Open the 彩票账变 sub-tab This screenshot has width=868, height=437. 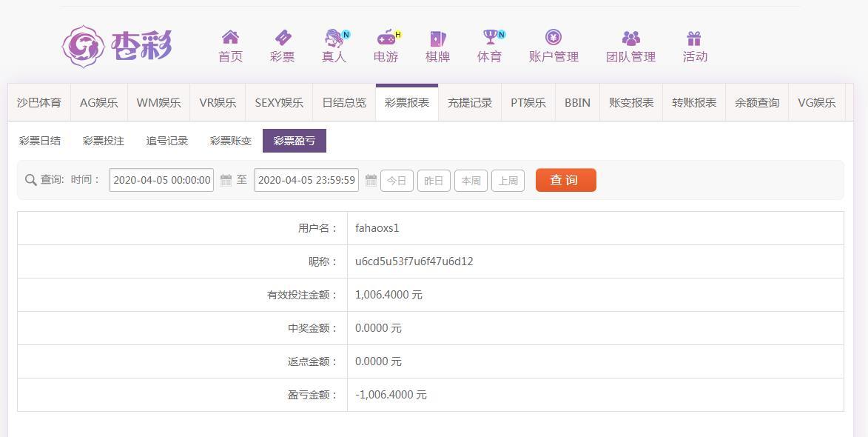click(x=231, y=141)
